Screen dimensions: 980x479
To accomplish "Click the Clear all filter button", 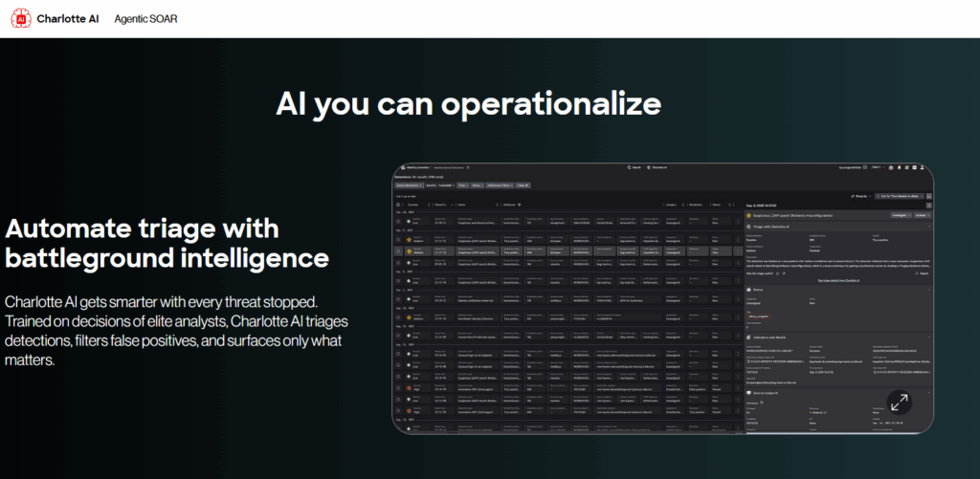I will [x=523, y=185].
